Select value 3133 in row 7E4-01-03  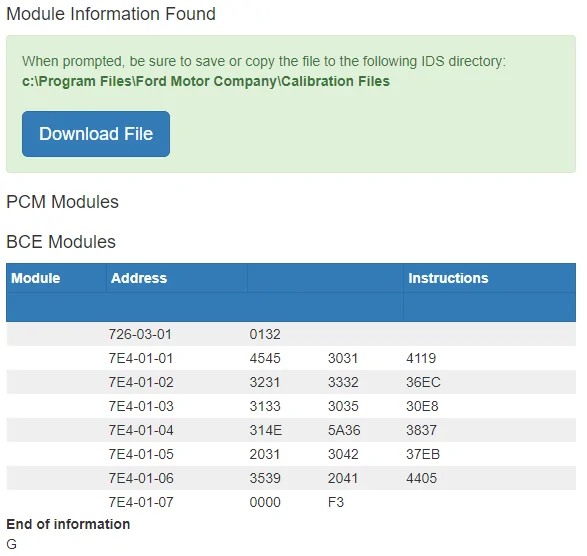(265, 406)
